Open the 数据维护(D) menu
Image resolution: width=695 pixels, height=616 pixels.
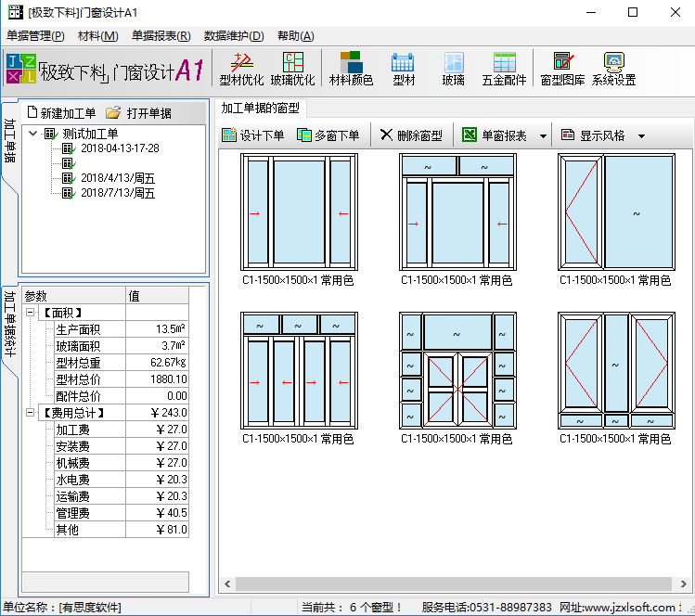point(234,36)
